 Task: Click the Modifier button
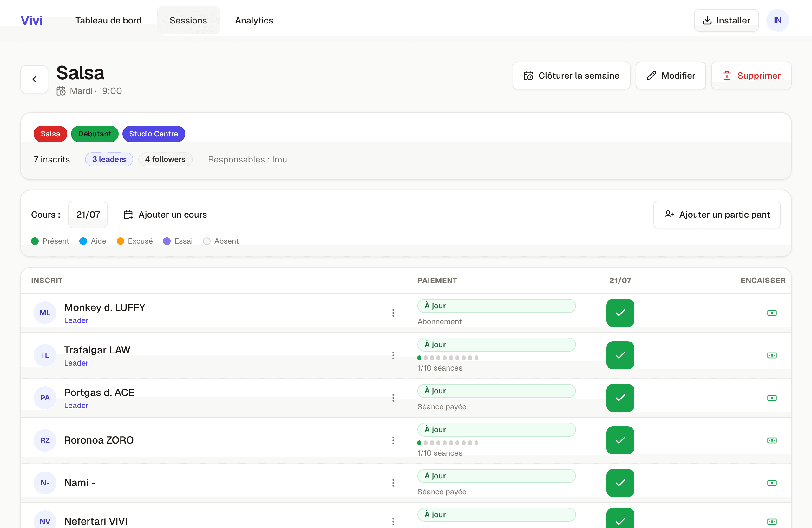coord(671,76)
